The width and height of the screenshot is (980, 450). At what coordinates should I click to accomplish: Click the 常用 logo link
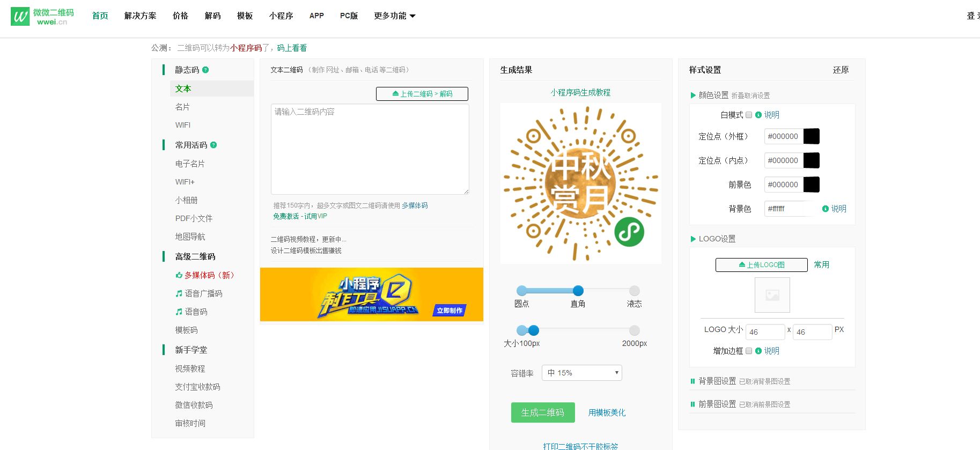[821, 264]
